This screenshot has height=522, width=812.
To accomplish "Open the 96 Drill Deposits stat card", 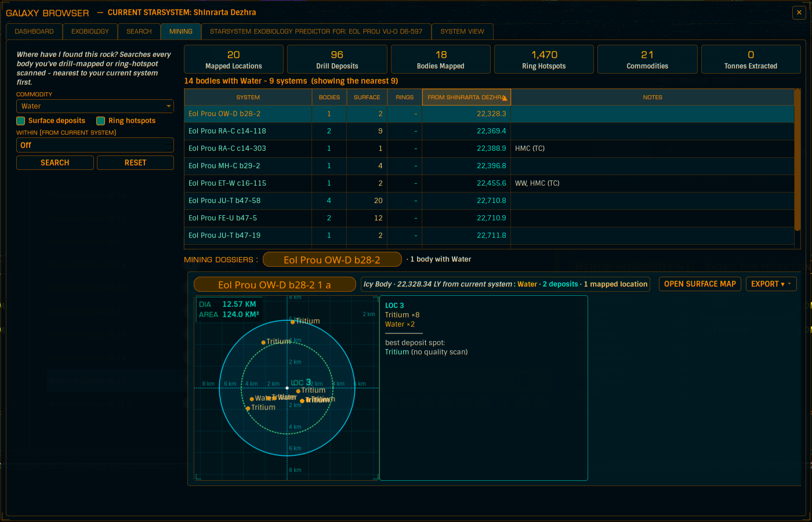I will [x=337, y=59].
